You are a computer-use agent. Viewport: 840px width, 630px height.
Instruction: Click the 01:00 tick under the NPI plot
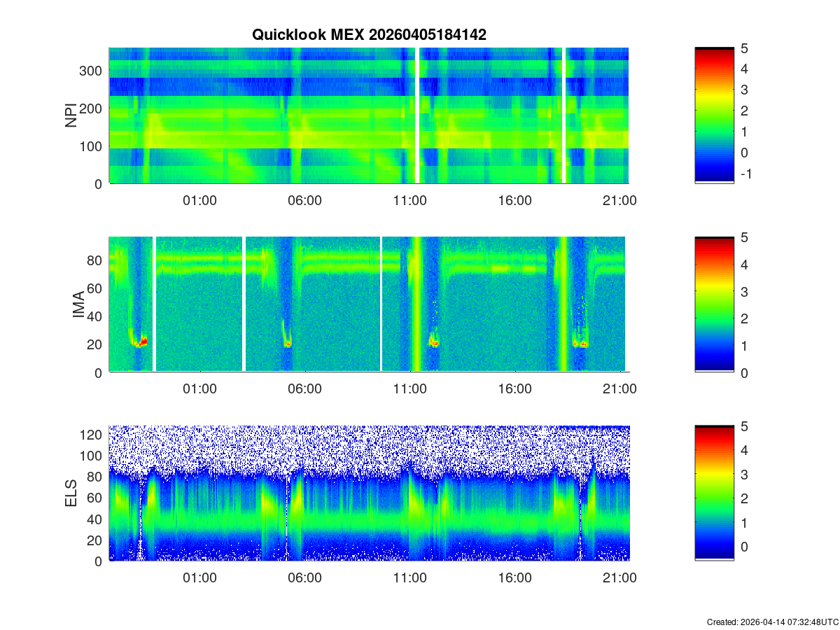(x=199, y=200)
